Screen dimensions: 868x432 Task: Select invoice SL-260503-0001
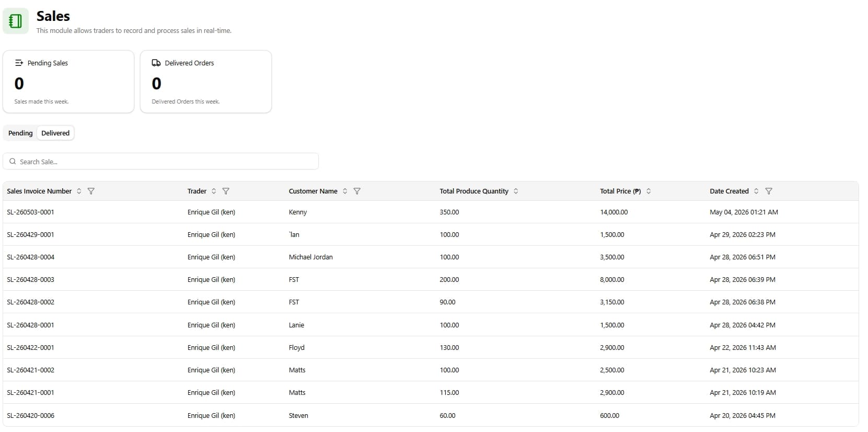coord(30,212)
